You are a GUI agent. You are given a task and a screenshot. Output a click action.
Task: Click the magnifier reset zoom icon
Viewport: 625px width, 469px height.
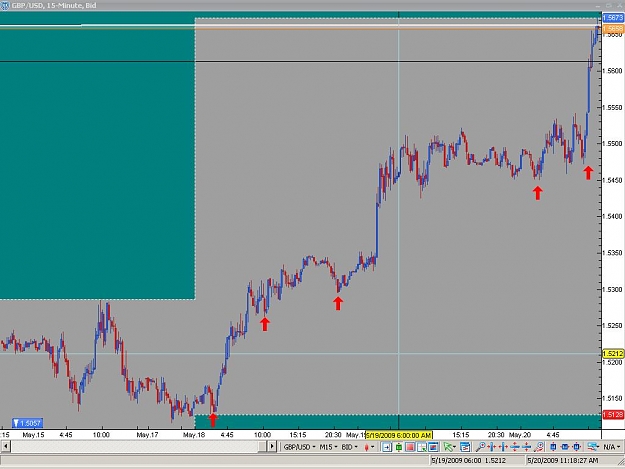tap(539, 447)
